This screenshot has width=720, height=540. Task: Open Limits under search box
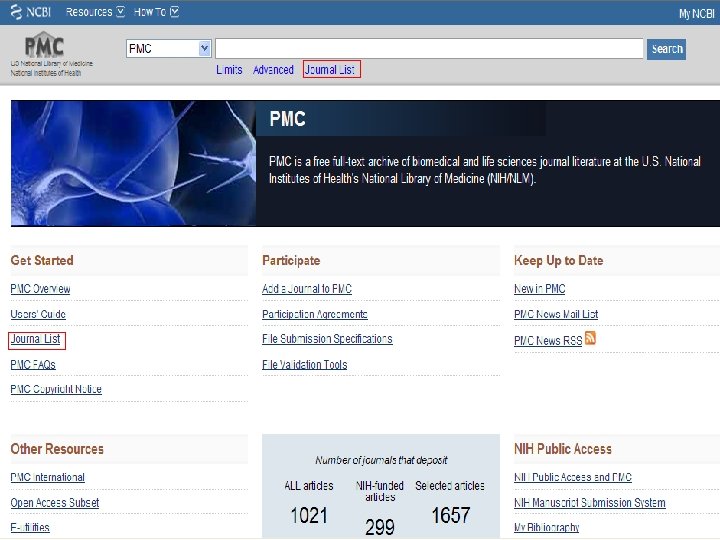point(229,70)
